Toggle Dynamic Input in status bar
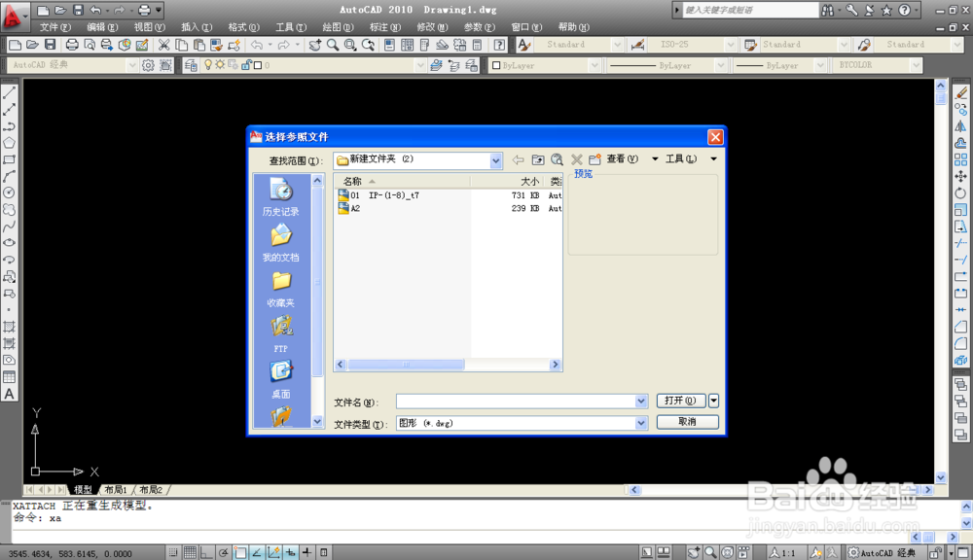Image resolution: width=973 pixels, height=560 pixels. click(290, 552)
